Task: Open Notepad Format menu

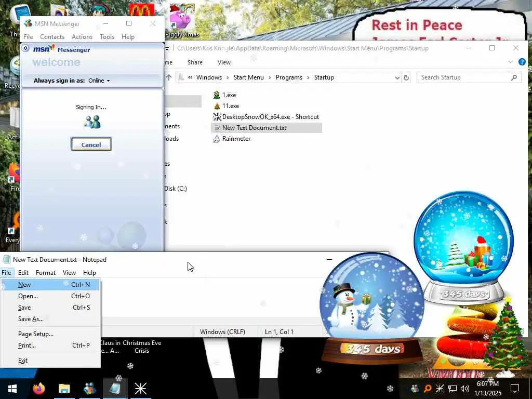Action: (46, 273)
